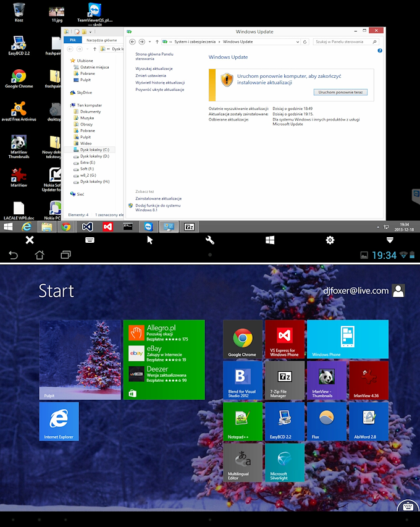
Task: Open the TeamViewerQS shortcut on the desktop
Action: click(94, 14)
